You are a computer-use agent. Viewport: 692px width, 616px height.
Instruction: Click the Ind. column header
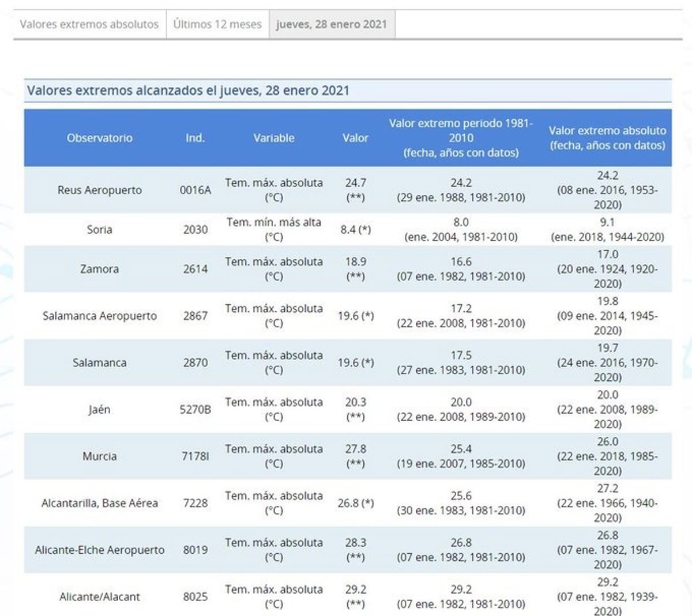click(x=195, y=138)
